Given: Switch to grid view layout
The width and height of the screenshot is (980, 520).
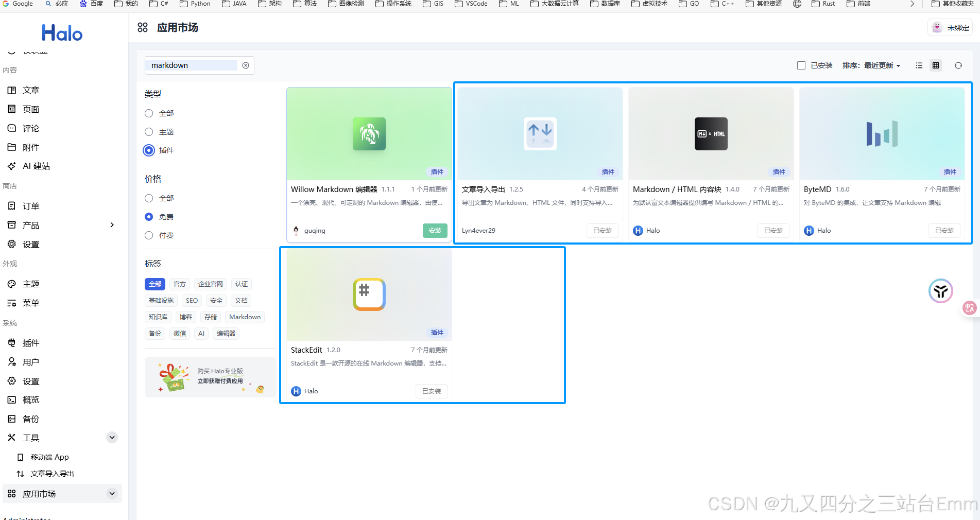Looking at the screenshot, I should (x=936, y=65).
